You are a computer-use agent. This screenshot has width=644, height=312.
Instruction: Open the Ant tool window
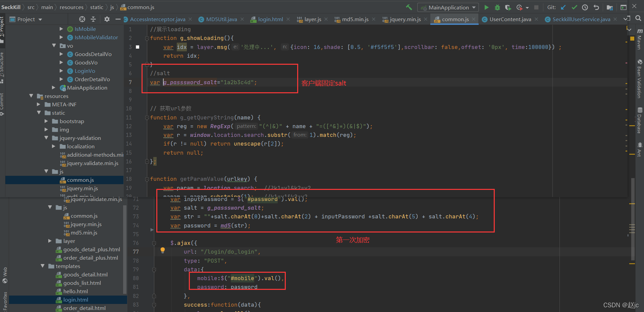pos(639,150)
